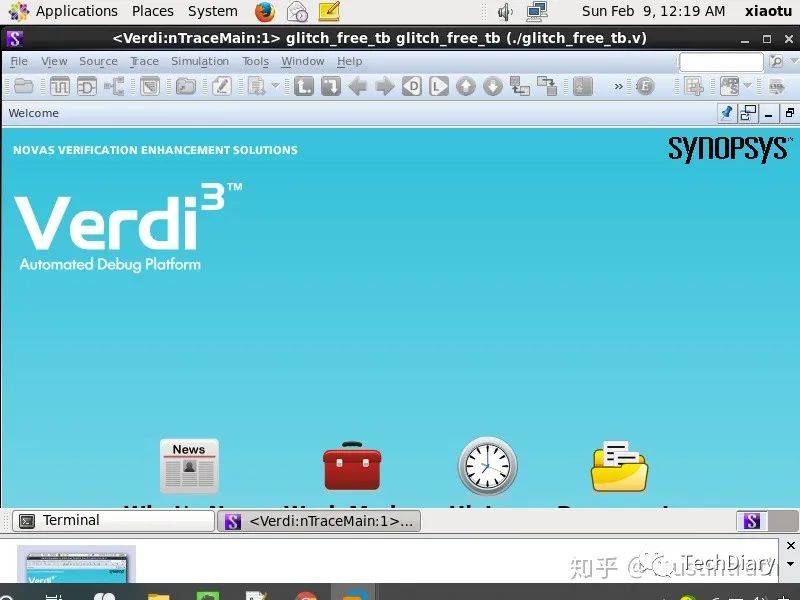Open the clock history icon

point(487,466)
